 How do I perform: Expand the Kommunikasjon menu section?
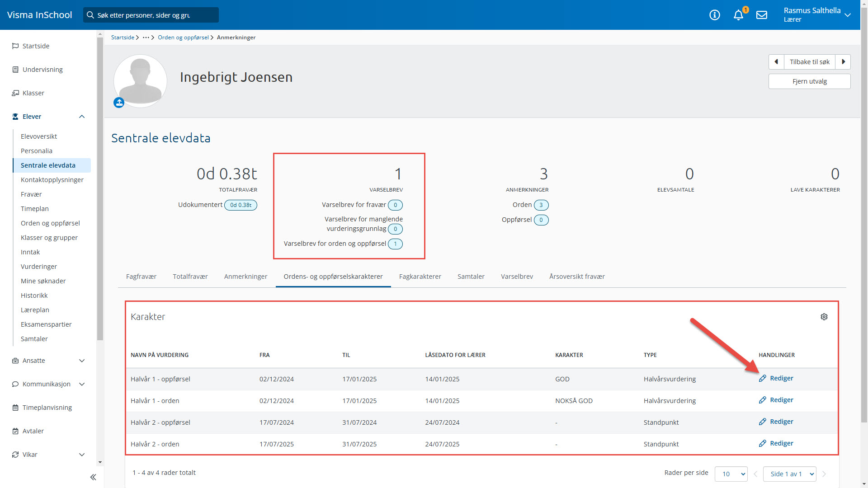82,384
